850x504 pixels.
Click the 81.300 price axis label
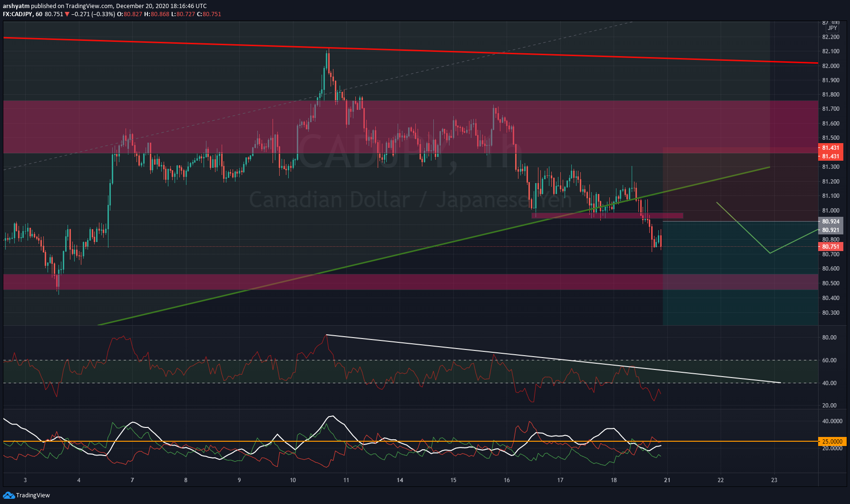pyautogui.click(x=830, y=167)
